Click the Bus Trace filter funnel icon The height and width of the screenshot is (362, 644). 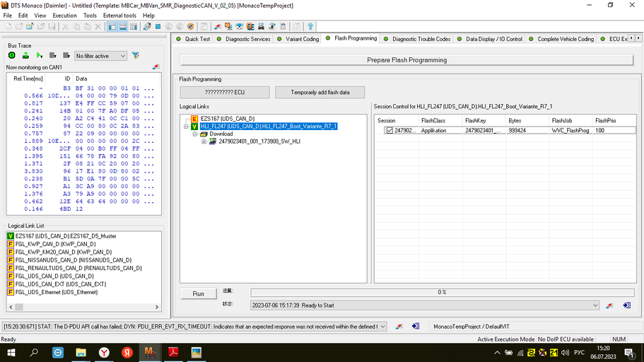[136, 55]
